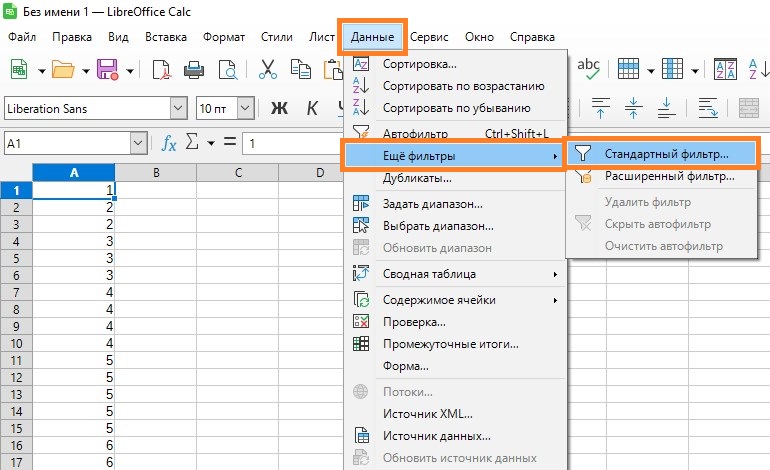Screen dimensions: 770x470
Task: Select column B header
Action: click(x=156, y=173)
